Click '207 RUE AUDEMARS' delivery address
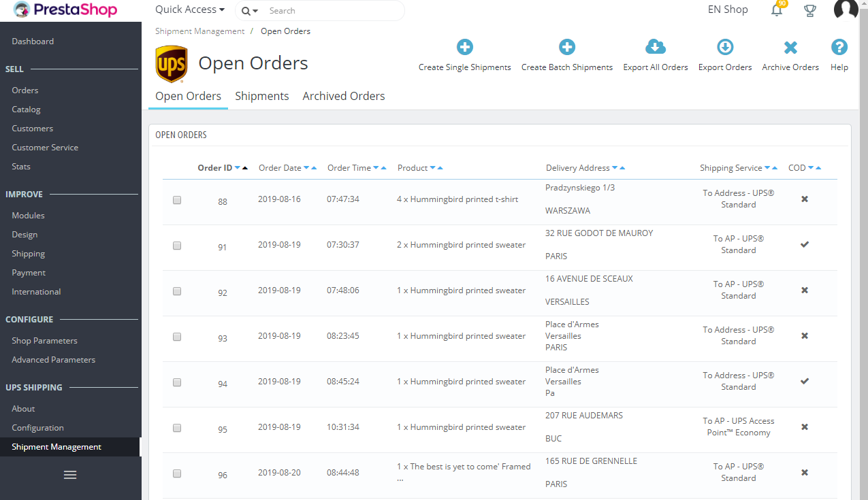The height and width of the screenshot is (500, 868). click(x=584, y=416)
